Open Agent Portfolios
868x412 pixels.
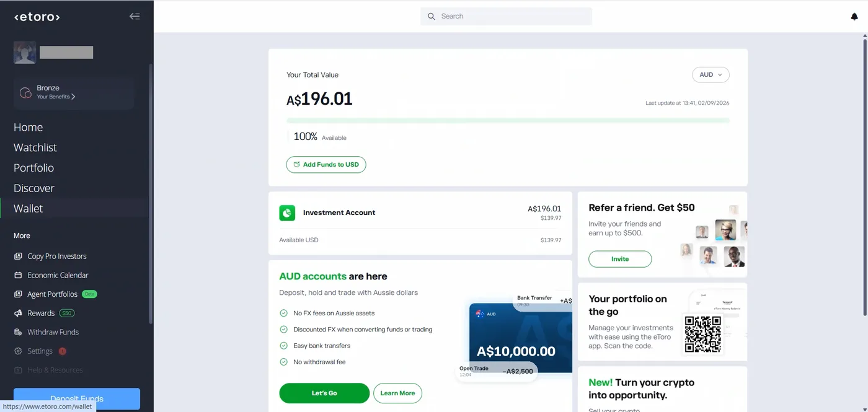[52, 294]
